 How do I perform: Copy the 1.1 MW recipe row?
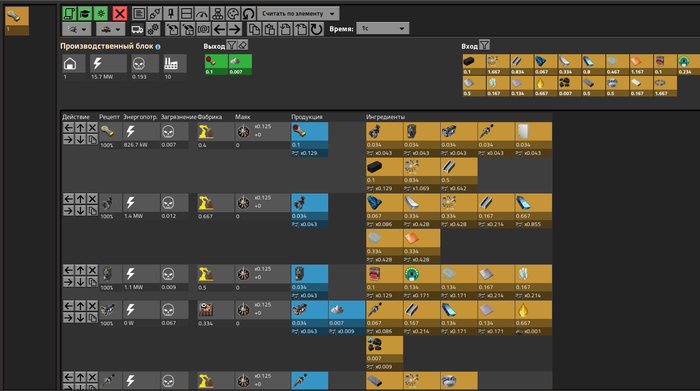point(92,282)
